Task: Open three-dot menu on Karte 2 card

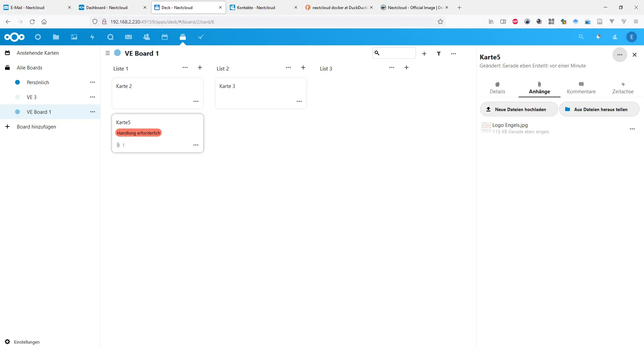Action: click(x=196, y=101)
